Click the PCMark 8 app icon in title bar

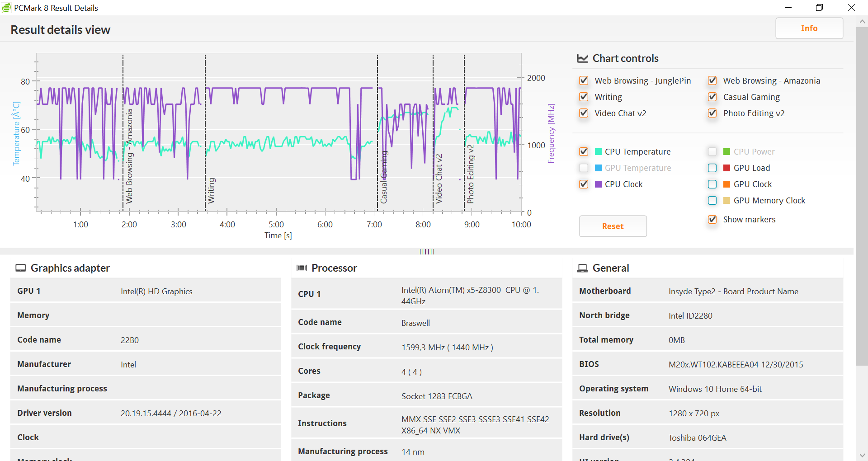(6, 8)
